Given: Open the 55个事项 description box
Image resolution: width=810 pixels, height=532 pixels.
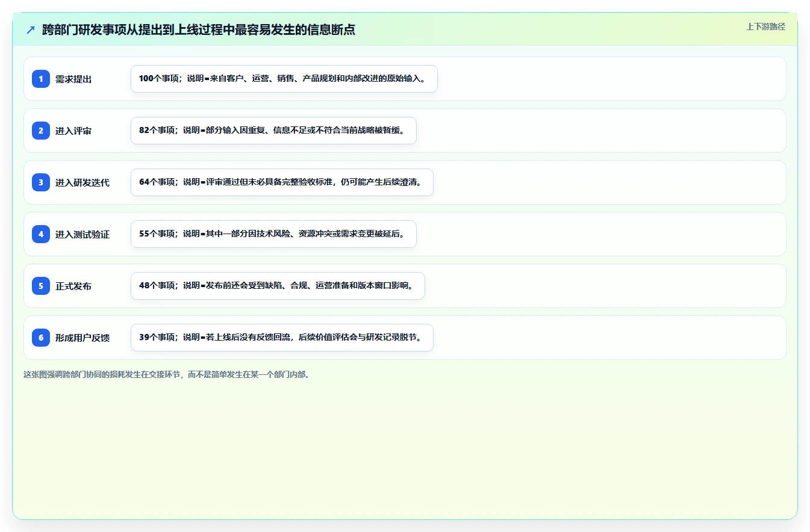Looking at the screenshot, I should (273, 234).
